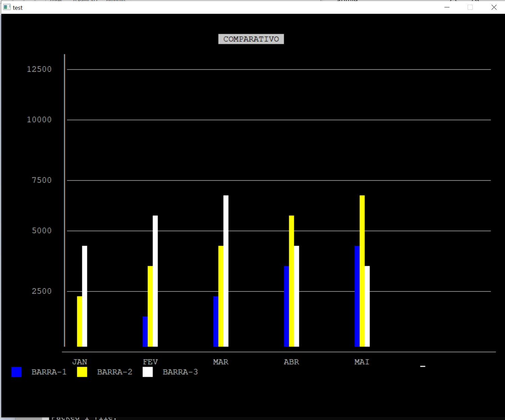
Task: Click the blue bar for MAI
Action: (x=357, y=296)
